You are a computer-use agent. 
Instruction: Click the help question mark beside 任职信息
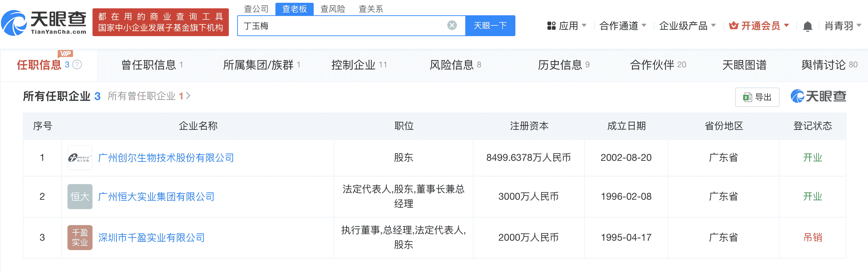tap(77, 65)
